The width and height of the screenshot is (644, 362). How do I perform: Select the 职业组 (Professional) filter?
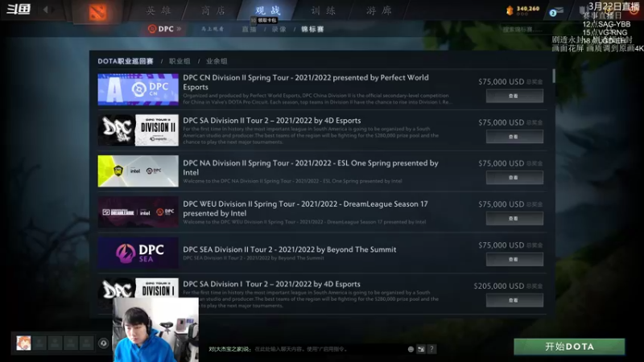(180, 61)
